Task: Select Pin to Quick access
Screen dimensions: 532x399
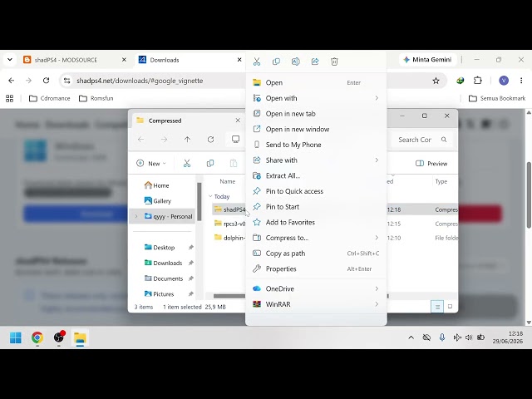Action: tap(316, 191)
